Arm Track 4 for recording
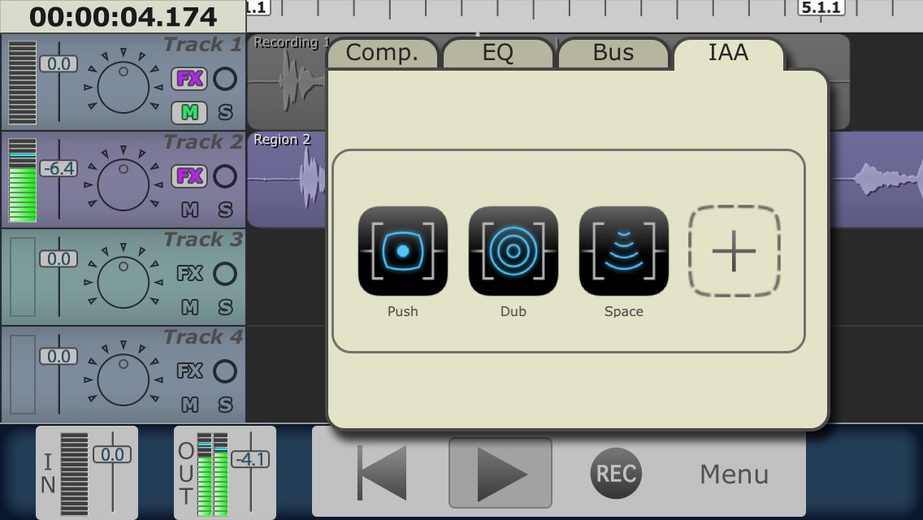The width and height of the screenshot is (923, 520). 225,372
